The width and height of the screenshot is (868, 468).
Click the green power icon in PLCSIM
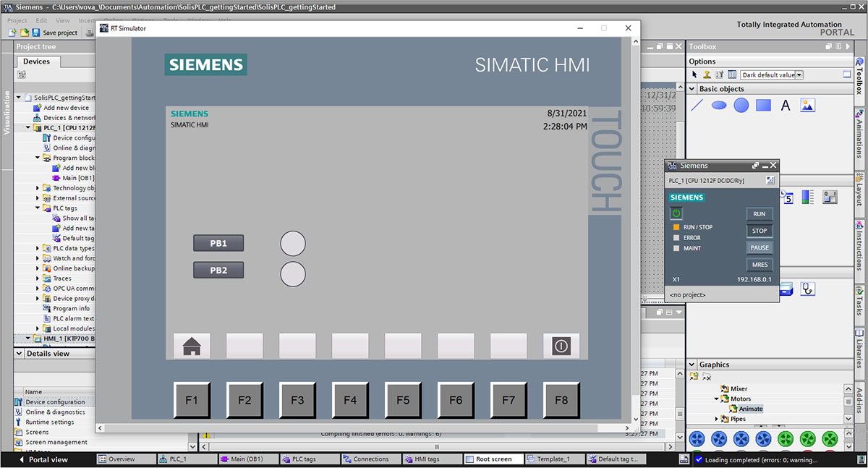pos(676,213)
